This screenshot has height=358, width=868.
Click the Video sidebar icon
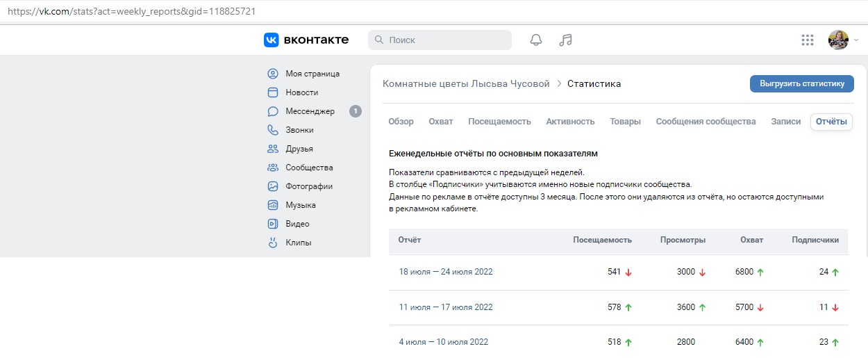pos(273,224)
